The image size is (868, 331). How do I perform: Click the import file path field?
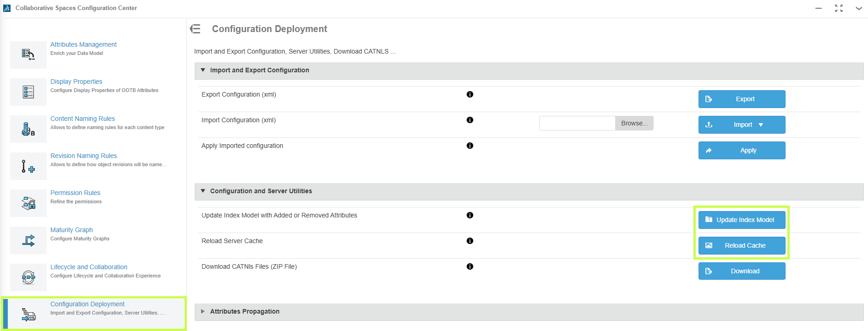[577, 124]
